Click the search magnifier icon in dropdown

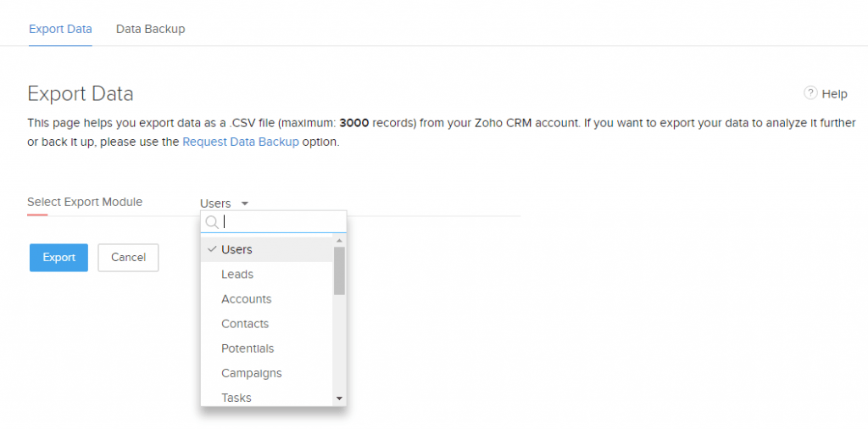click(212, 222)
